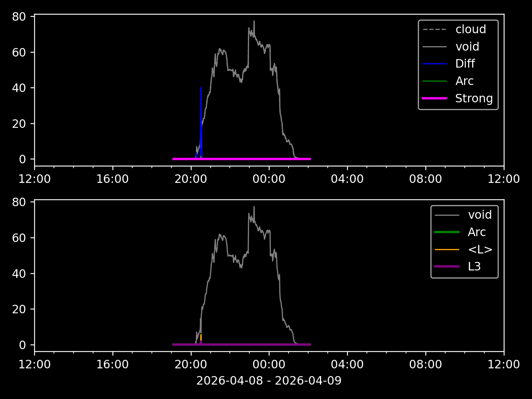Image resolution: width=532 pixels, height=399 pixels.
Task: Click the 04:00 tick label on top chart
Action: (x=347, y=179)
